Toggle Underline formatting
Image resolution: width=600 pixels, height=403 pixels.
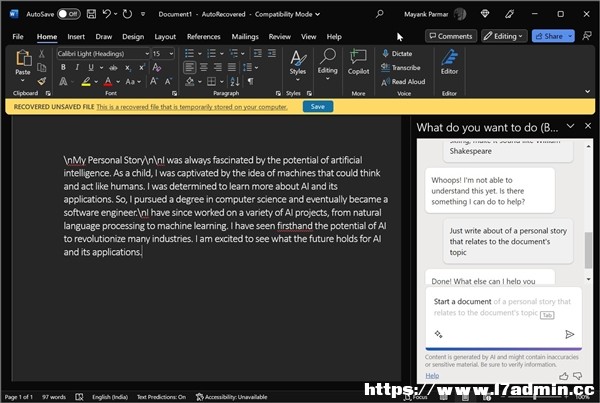tap(91, 68)
